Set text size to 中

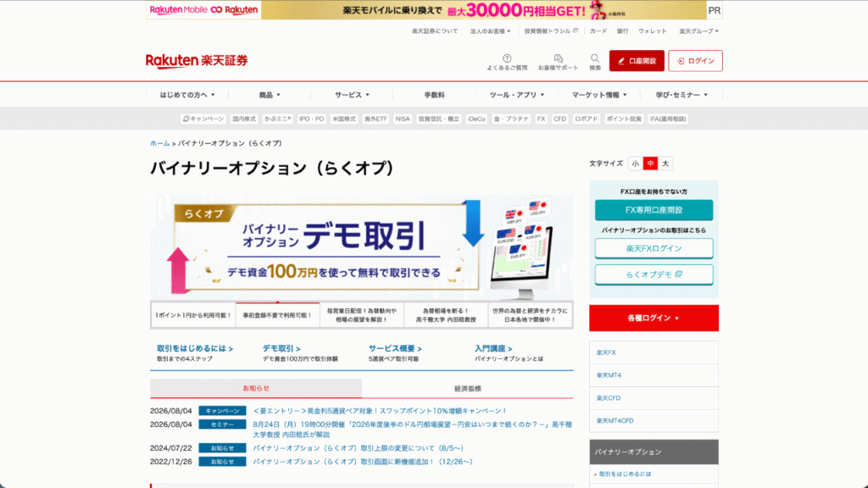[x=650, y=164]
